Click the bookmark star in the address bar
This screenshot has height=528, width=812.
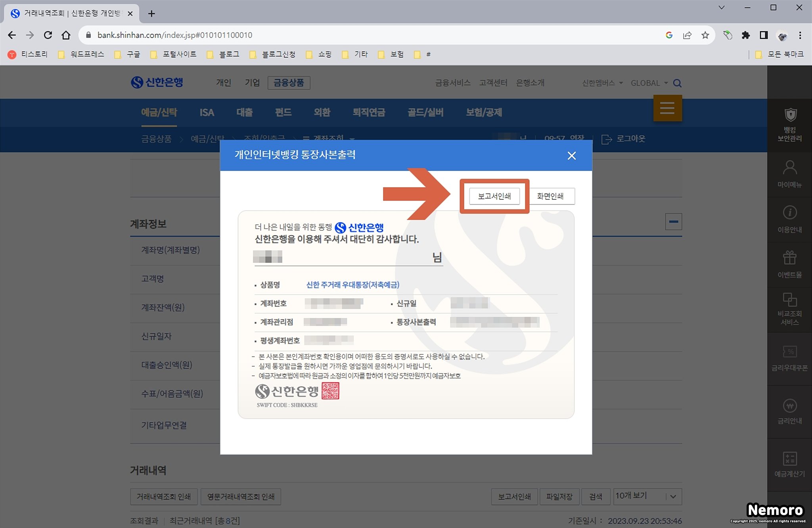click(x=705, y=35)
